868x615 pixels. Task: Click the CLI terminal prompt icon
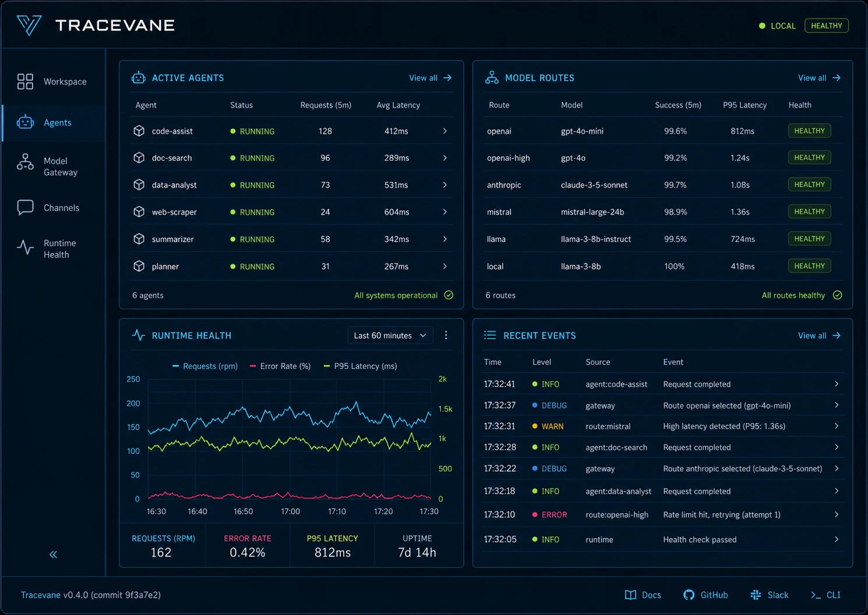click(816, 595)
